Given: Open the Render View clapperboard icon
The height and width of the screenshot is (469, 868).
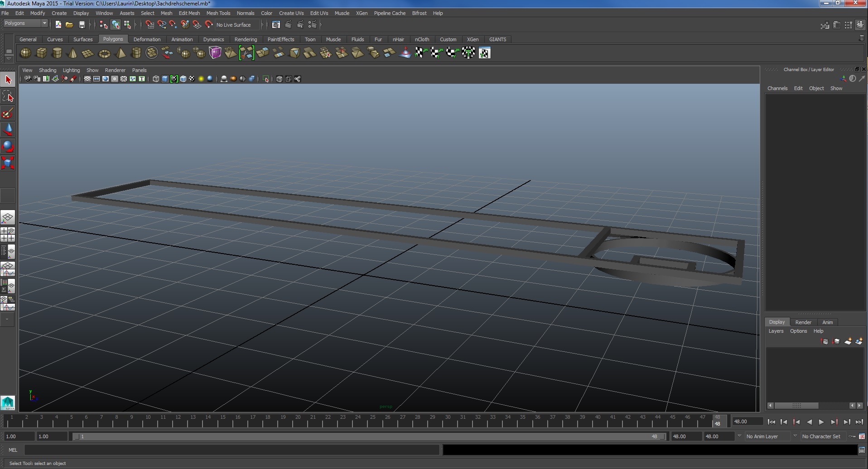Looking at the screenshot, I should click(276, 24).
